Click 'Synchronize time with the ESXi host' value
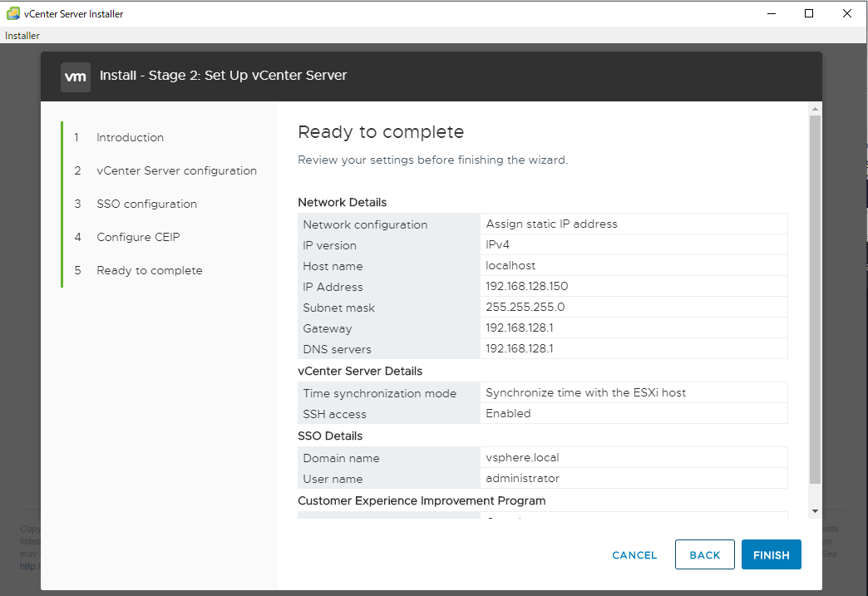Screen dimensions: 868x596 click(x=585, y=392)
